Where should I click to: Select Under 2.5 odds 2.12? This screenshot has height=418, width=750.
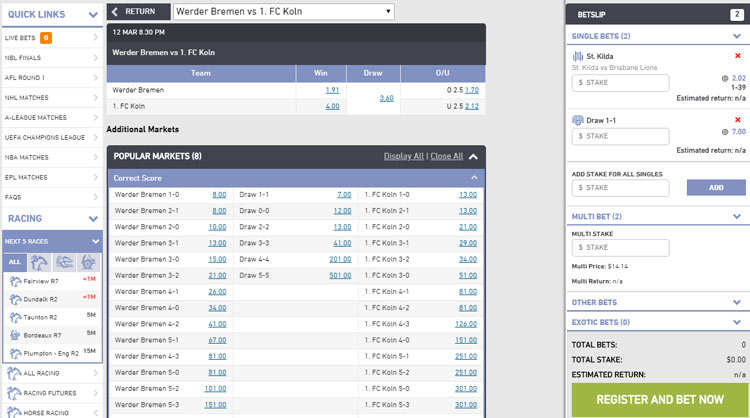(472, 106)
